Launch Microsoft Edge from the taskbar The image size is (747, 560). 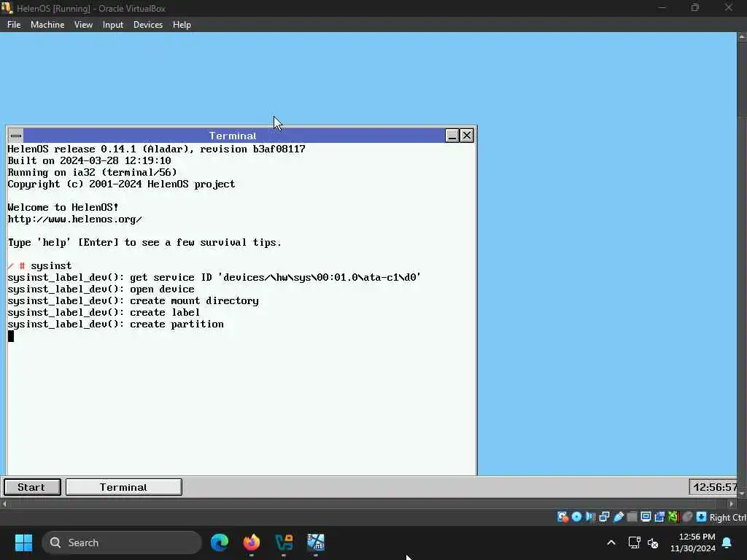pos(220,542)
